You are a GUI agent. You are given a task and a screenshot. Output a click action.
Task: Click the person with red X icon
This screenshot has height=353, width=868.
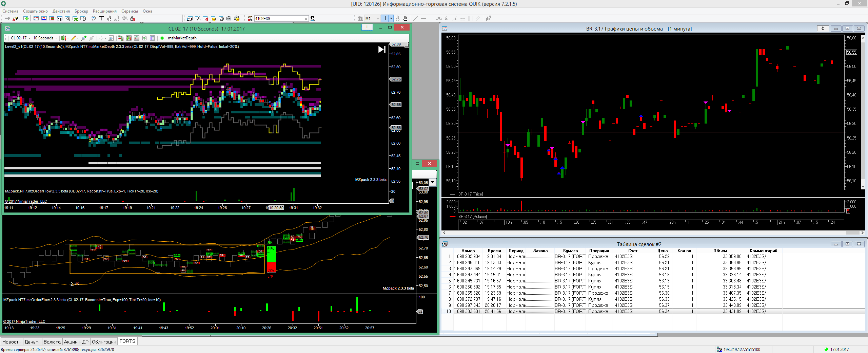point(250,18)
